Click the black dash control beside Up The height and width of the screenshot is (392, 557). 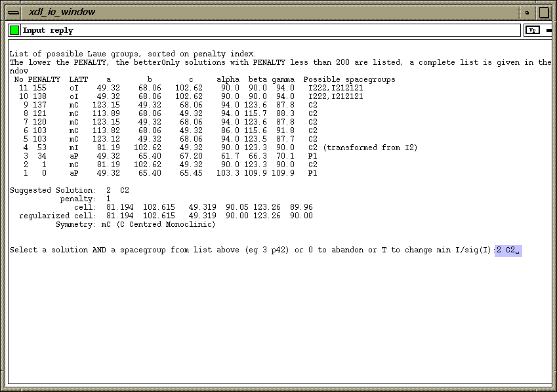(x=549, y=31)
